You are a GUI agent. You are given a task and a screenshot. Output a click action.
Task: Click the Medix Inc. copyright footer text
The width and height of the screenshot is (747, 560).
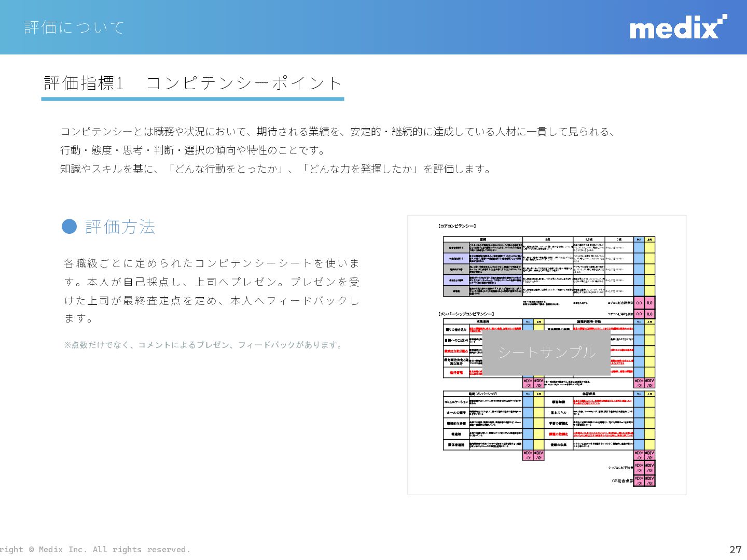click(95, 550)
